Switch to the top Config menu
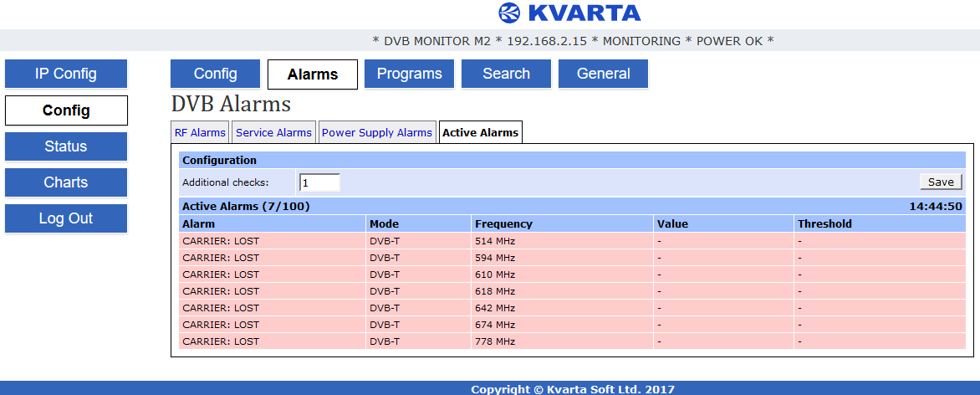This screenshot has height=395, width=980. point(215,74)
